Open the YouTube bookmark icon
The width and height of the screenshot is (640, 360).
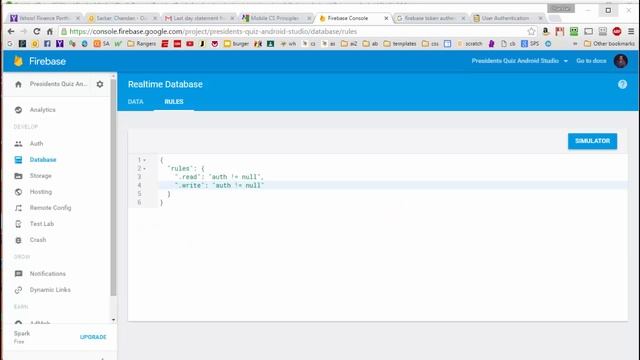(190, 43)
